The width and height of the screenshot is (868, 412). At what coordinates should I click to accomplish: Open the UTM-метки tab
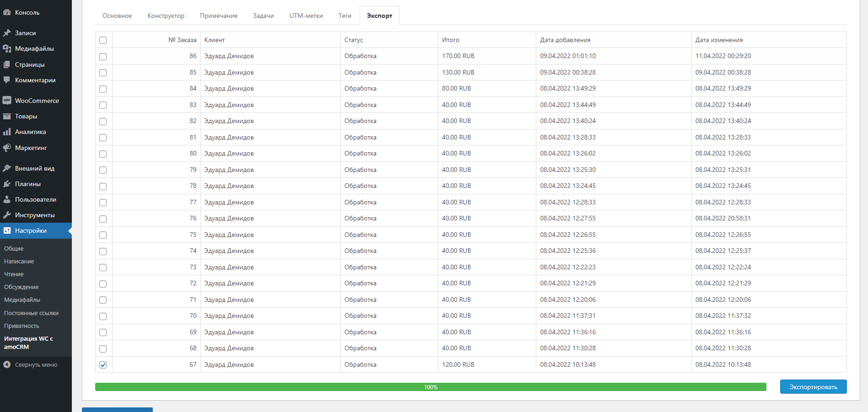click(306, 16)
